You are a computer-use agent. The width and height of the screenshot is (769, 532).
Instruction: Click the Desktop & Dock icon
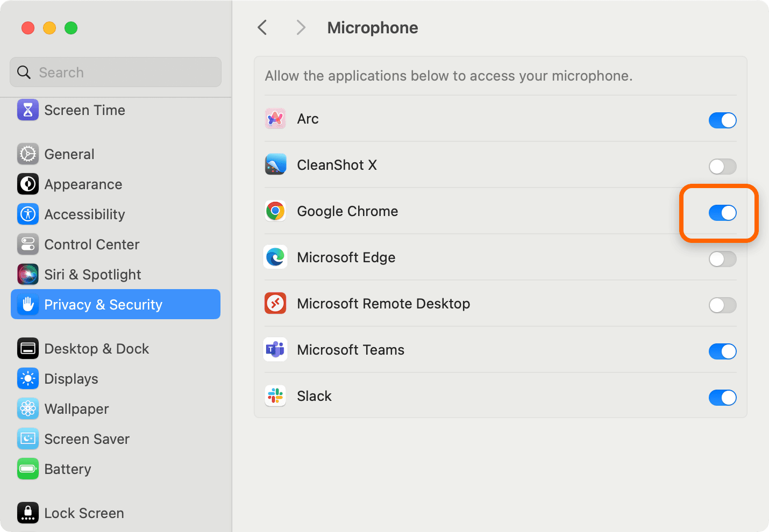[28, 349]
